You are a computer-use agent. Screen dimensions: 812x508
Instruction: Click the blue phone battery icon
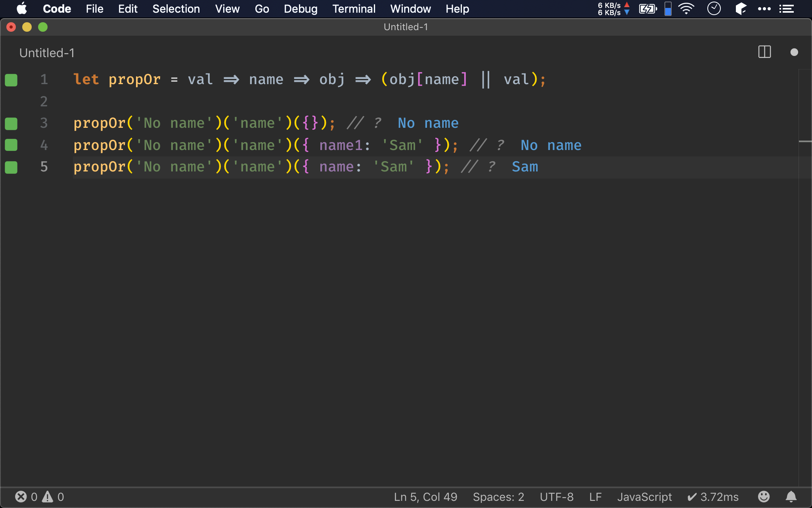[668, 9]
